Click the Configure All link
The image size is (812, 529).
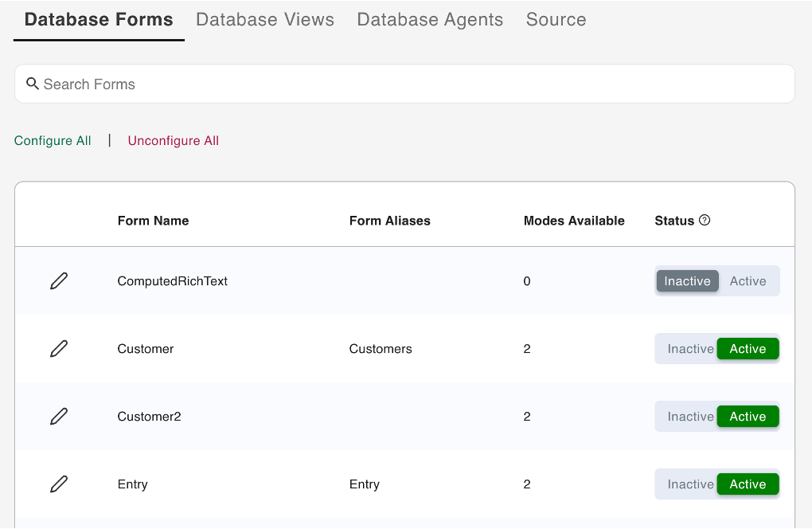[53, 141]
